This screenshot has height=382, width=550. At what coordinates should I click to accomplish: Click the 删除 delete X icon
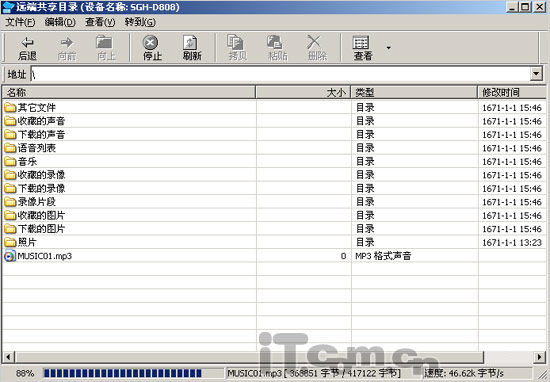point(314,42)
